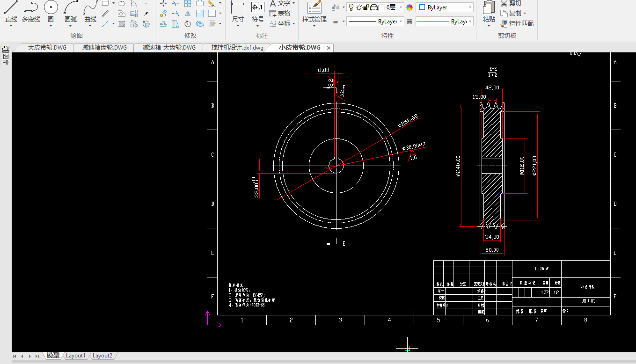
Task: Expand the 文字 (Text) dropdown arrow
Action: [x=293, y=3]
